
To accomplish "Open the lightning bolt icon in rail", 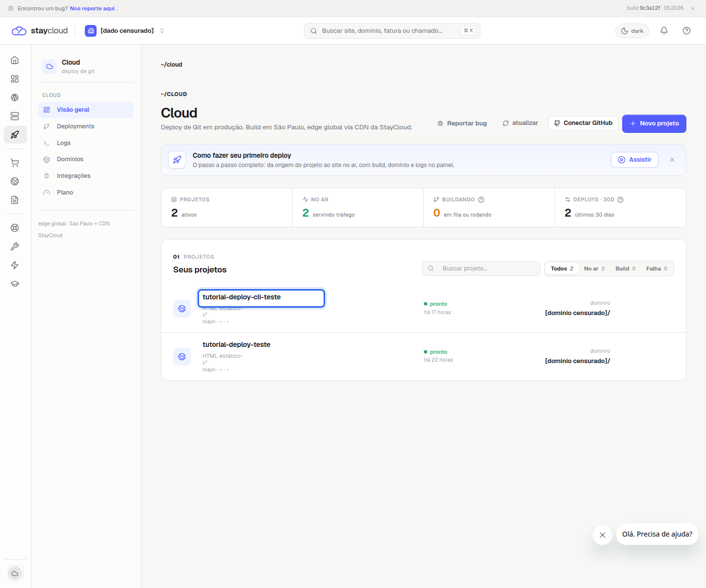I will click(15, 265).
